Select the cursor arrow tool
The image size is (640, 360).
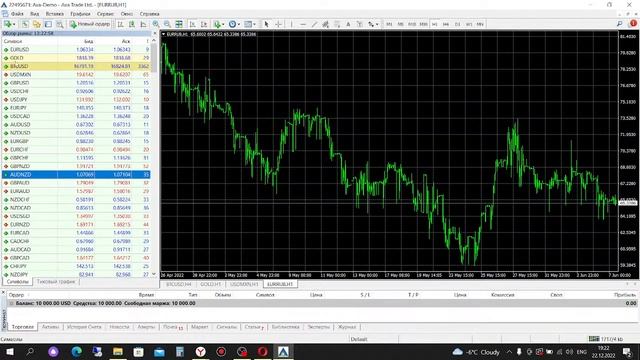[x=266, y=24]
